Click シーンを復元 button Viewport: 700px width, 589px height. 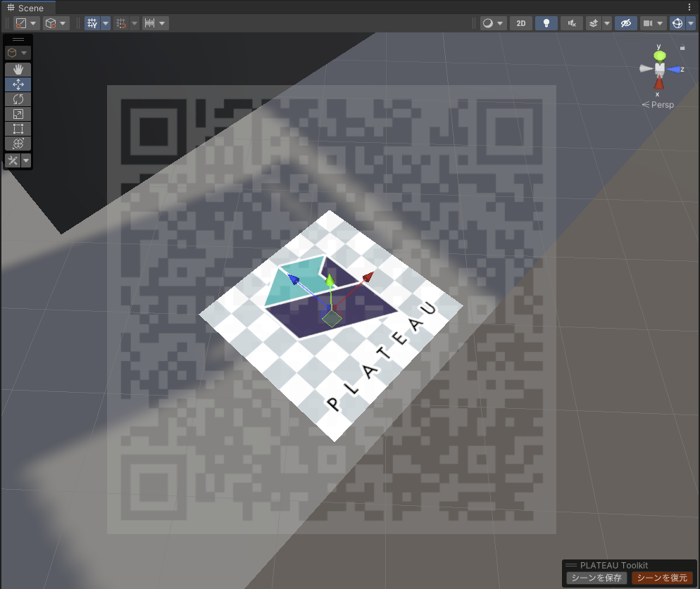(x=662, y=578)
